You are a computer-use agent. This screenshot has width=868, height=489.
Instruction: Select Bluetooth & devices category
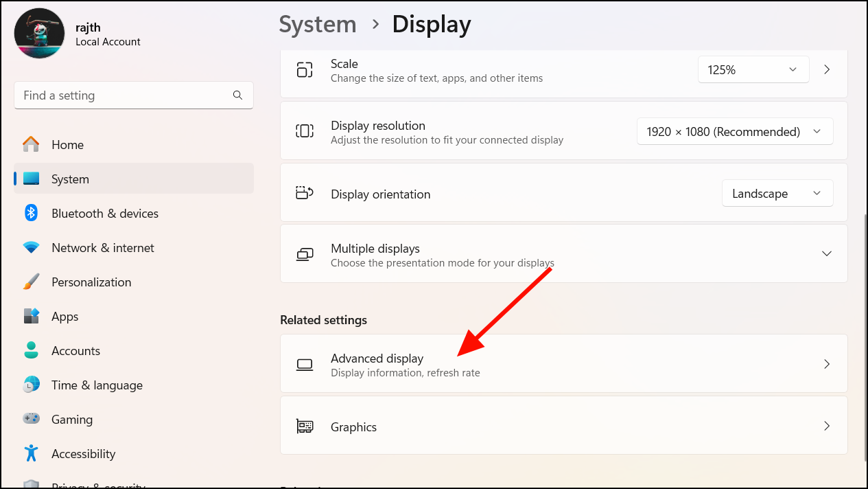(134, 213)
